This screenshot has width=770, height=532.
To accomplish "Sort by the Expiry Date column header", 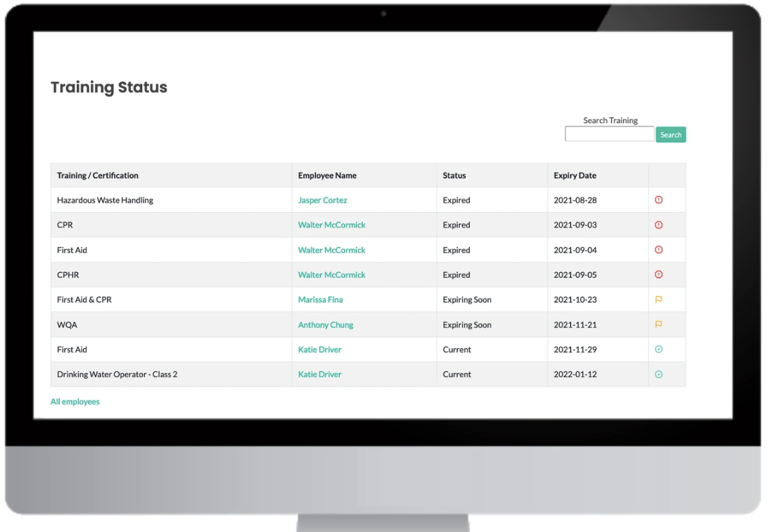I will pos(575,175).
